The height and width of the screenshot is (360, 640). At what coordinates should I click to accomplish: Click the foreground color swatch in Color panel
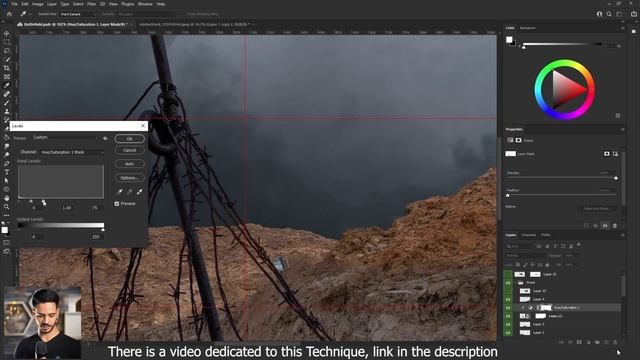(x=509, y=40)
